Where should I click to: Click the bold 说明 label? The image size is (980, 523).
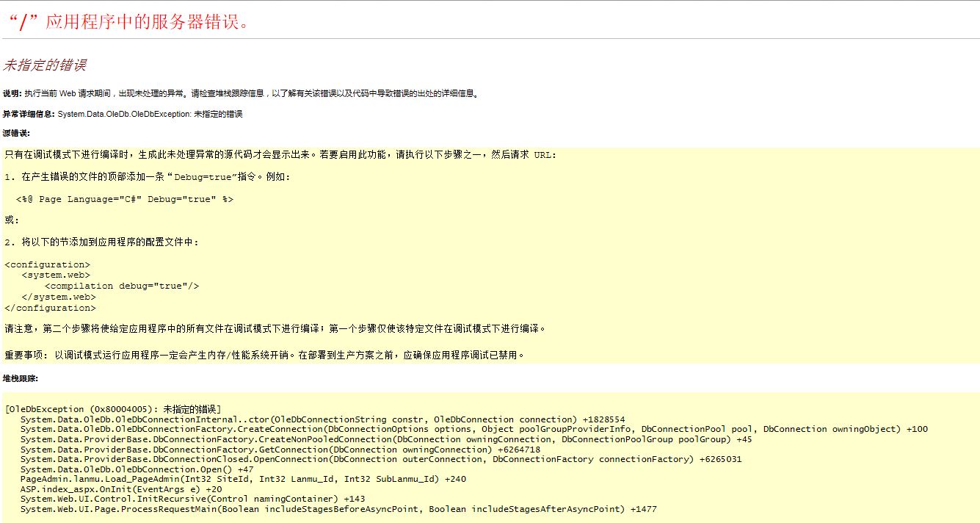tap(12, 94)
